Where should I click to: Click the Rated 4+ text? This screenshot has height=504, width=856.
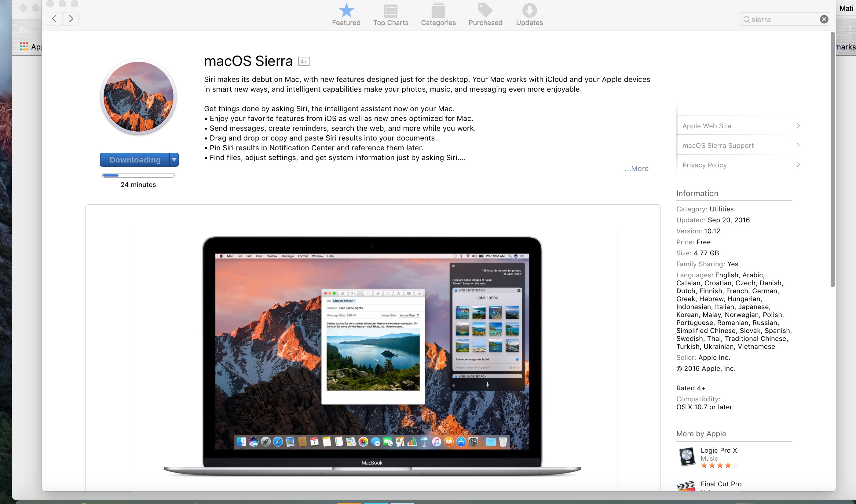691,388
